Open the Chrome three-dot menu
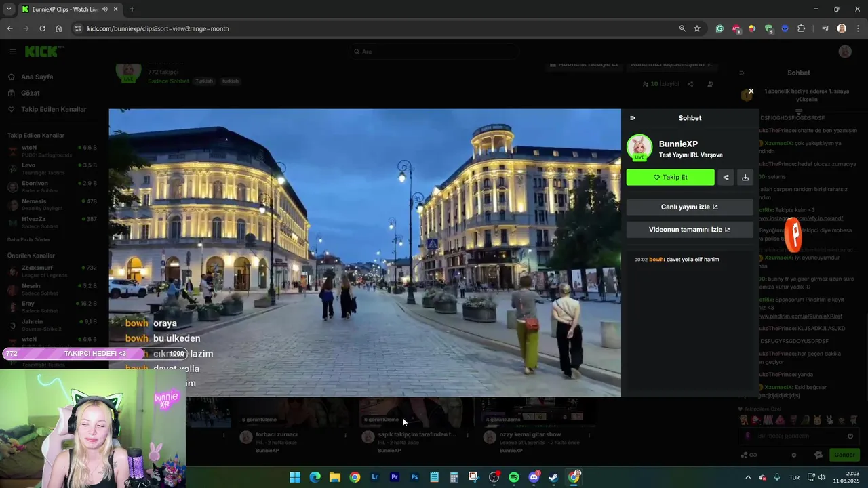The height and width of the screenshot is (488, 868). (x=859, y=28)
